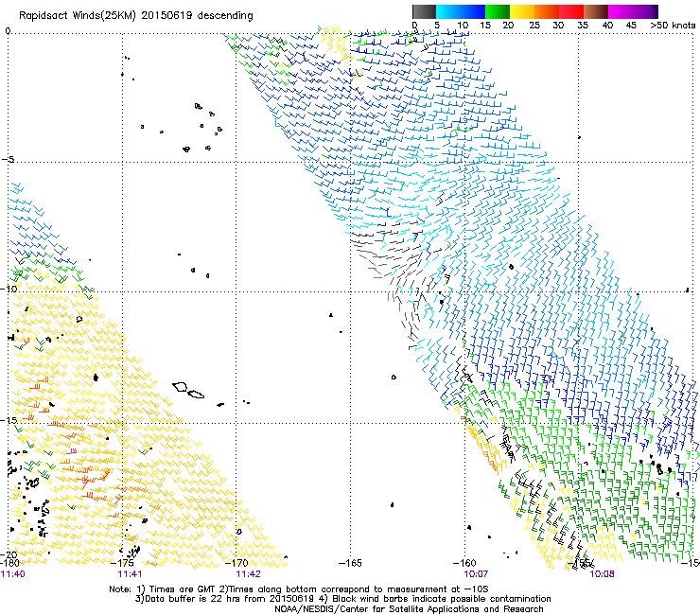Click the cyan-blue 5-15 knots legend gradient
The width and height of the screenshot is (700, 615).
(x=461, y=11)
